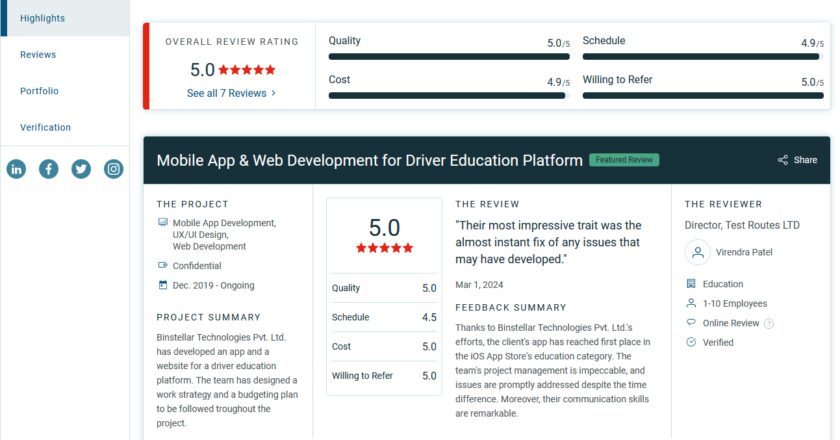The height and width of the screenshot is (440, 840).
Task: Open Portfolio in the side navigation
Action: [39, 91]
